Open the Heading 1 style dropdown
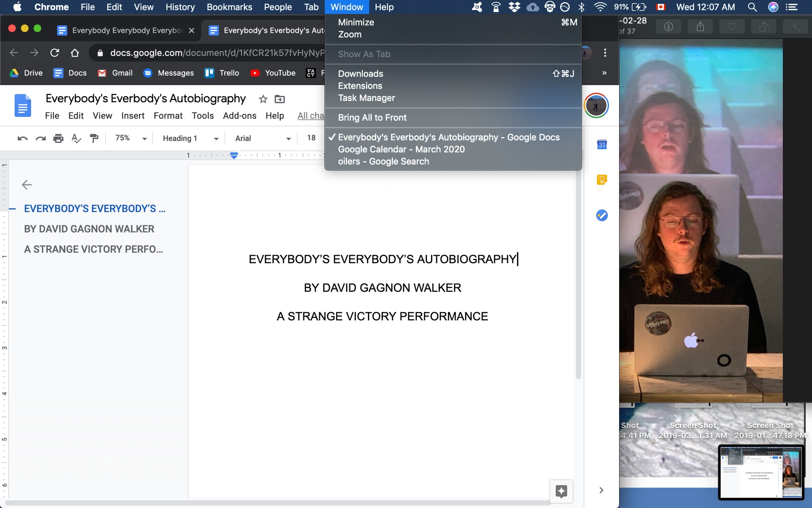Image resolution: width=812 pixels, height=508 pixels. [190, 138]
